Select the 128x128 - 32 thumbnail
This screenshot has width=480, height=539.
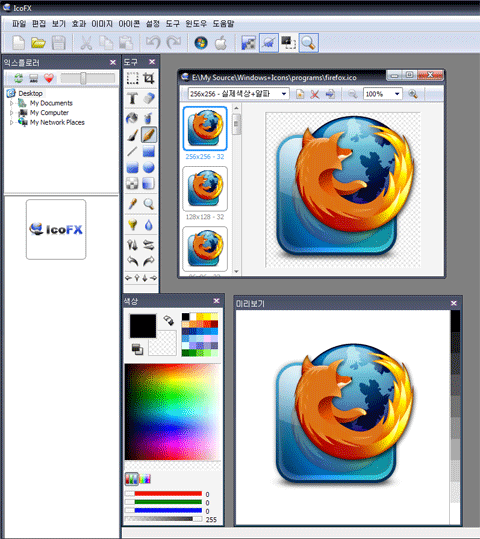tap(205, 189)
